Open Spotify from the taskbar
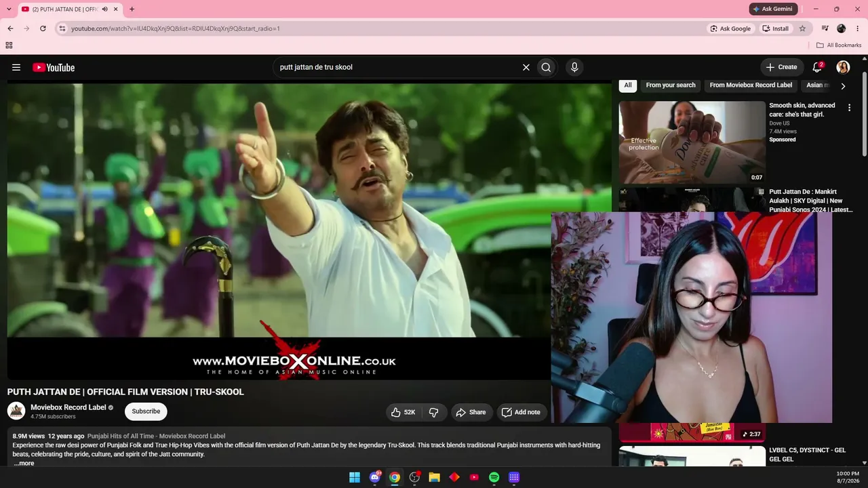This screenshot has width=868, height=488. pos(494,477)
